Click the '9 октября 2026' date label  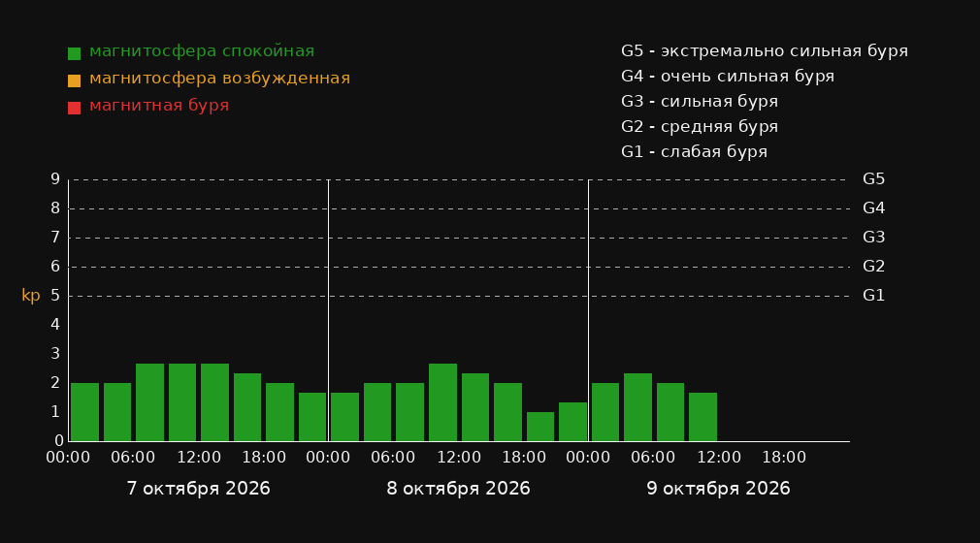pos(718,489)
